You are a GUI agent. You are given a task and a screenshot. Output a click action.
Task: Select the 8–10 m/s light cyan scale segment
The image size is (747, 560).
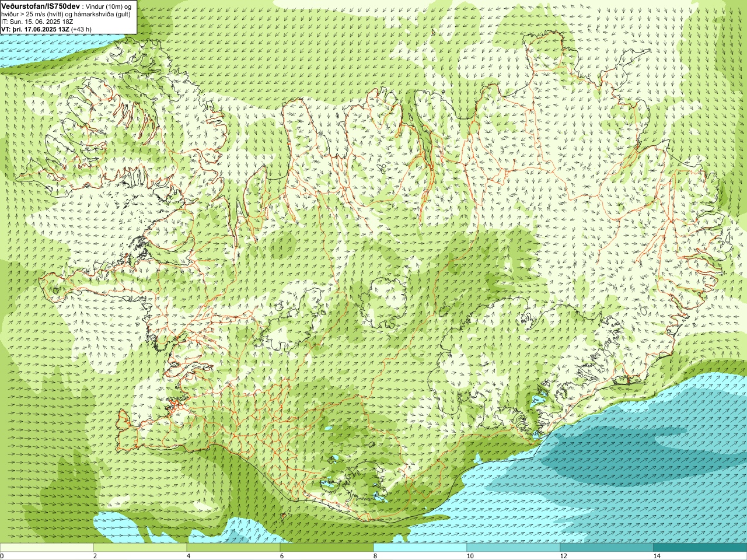(420, 548)
